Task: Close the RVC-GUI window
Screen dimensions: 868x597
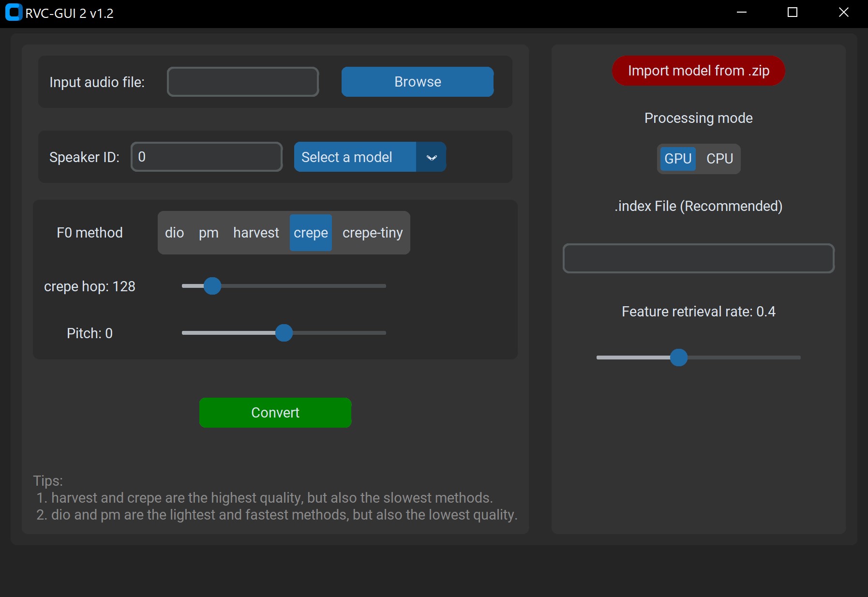Action: coord(843,13)
